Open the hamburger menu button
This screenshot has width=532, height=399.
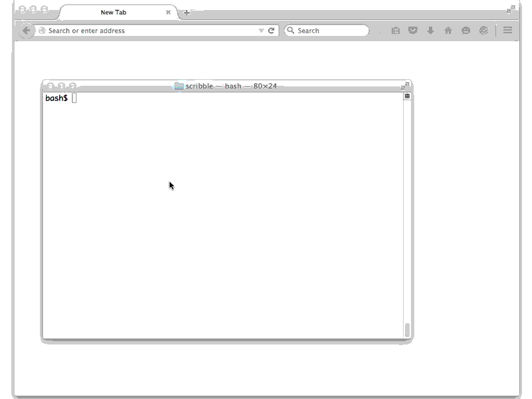507,30
